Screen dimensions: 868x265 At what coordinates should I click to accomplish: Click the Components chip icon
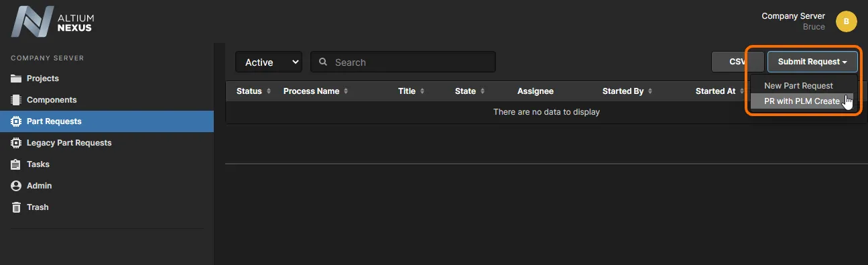(17, 100)
